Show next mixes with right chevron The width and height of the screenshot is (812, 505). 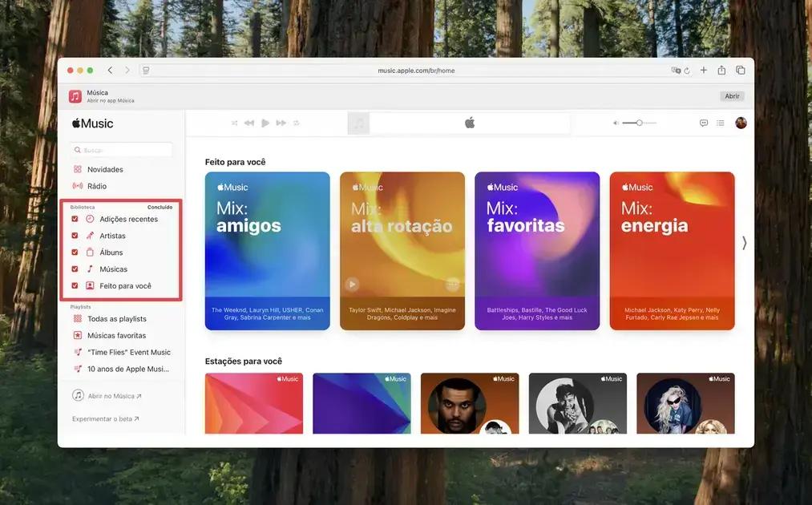744,243
